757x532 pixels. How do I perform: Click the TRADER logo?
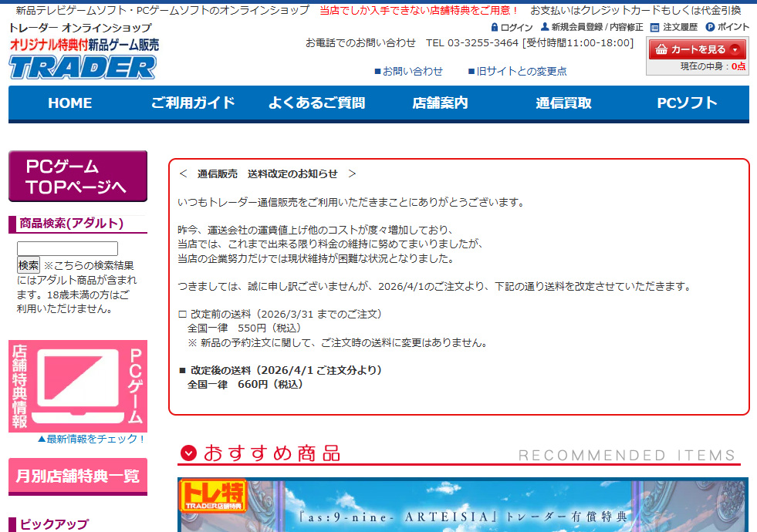coord(83,66)
